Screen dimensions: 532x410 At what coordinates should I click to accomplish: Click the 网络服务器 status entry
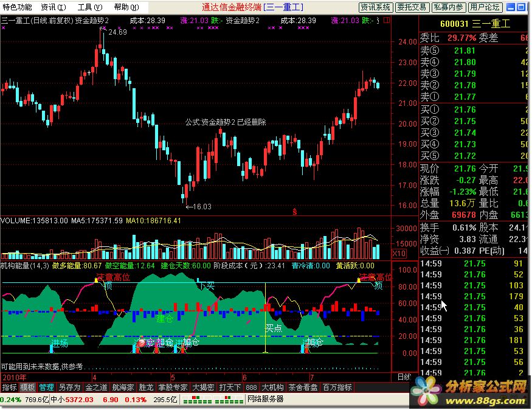point(265,399)
